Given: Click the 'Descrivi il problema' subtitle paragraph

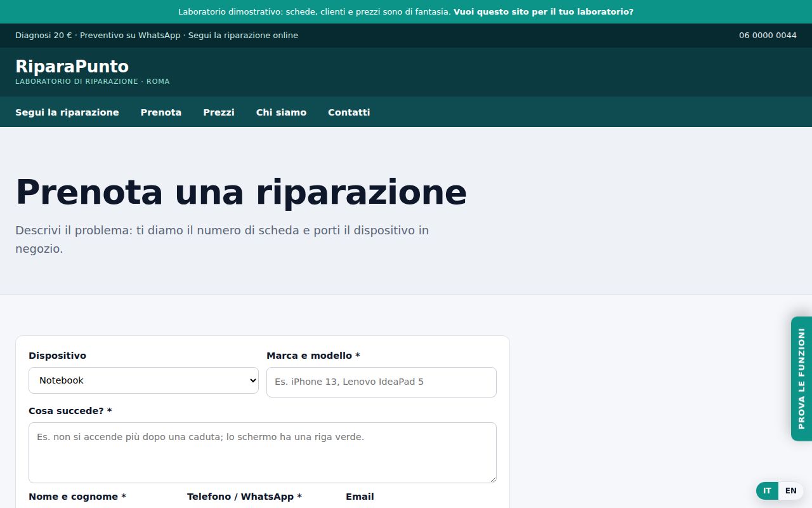Looking at the screenshot, I should pos(222,239).
